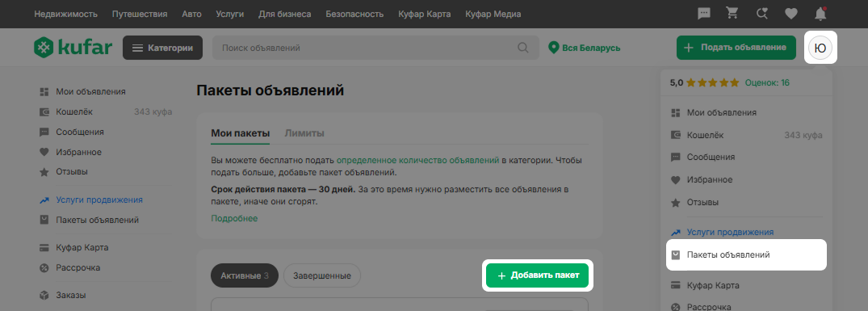Click Отзывы star icon in profile dropdown
The width and height of the screenshot is (868, 311).
[x=675, y=203]
